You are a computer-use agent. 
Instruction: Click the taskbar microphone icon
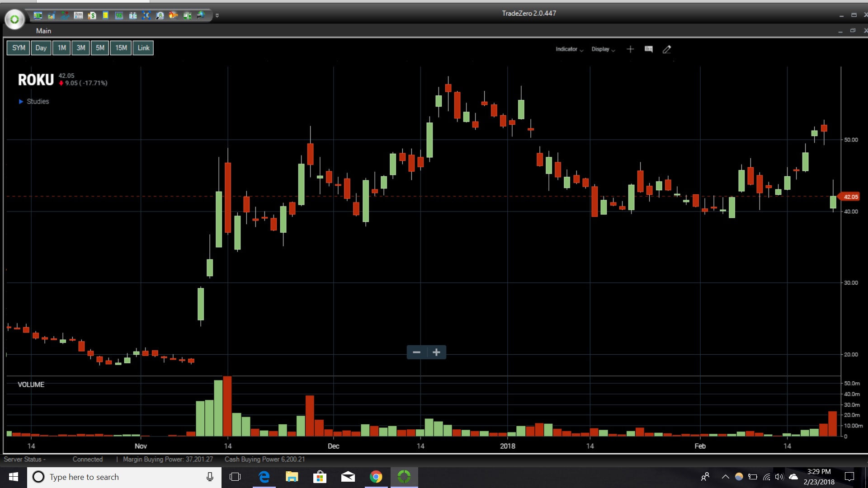210,477
